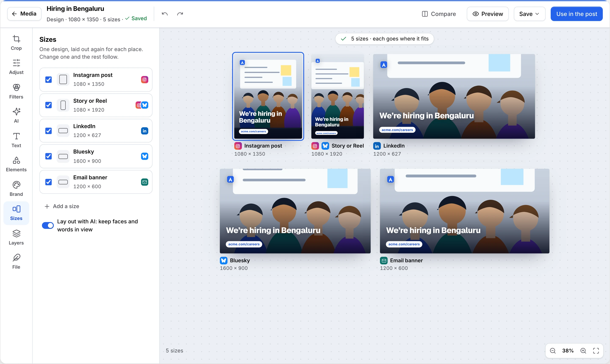Uncheck the Email banner size
The height and width of the screenshot is (364, 610).
point(49,182)
